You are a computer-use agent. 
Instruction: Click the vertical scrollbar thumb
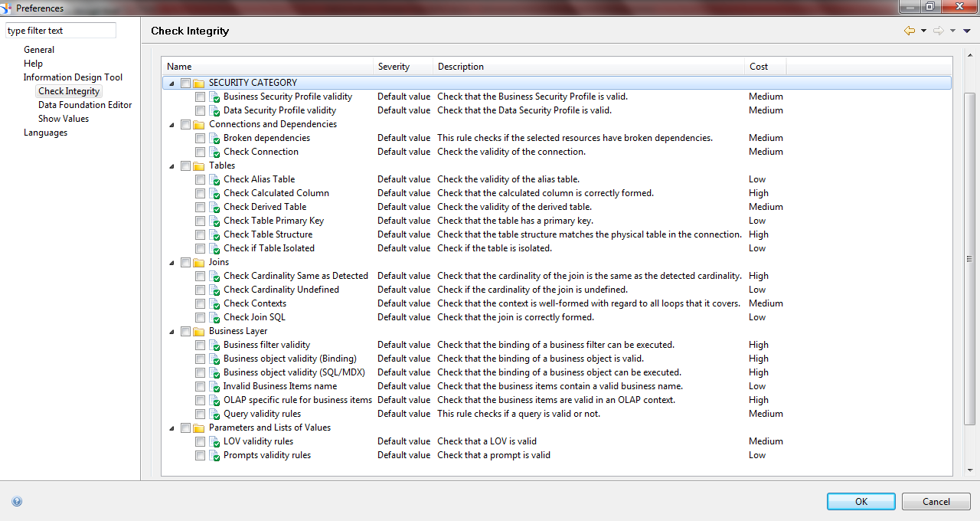pyautogui.click(x=970, y=259)
